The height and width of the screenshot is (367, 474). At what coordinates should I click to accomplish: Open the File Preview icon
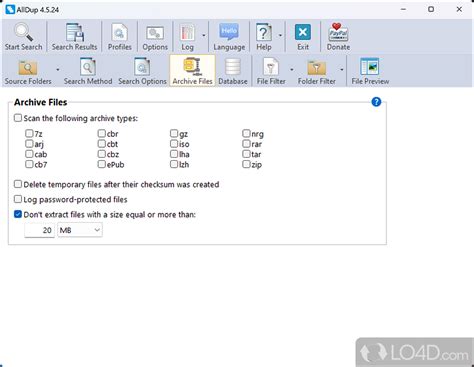(370, 66)
